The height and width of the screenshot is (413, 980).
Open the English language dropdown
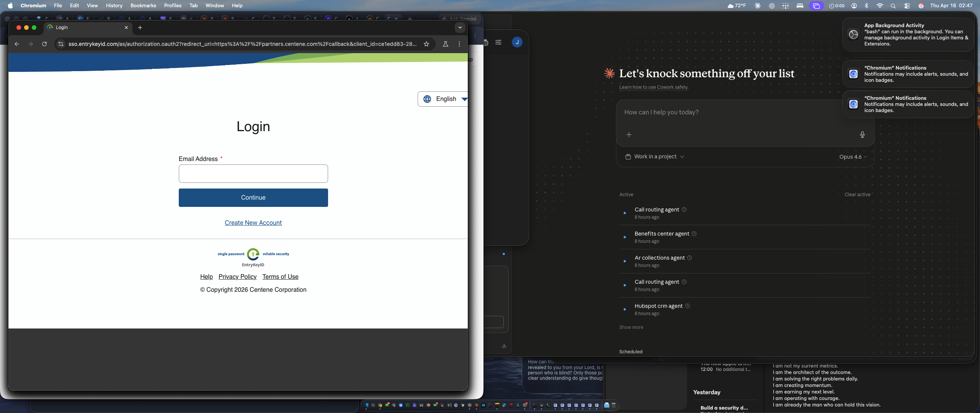(444, 99)
